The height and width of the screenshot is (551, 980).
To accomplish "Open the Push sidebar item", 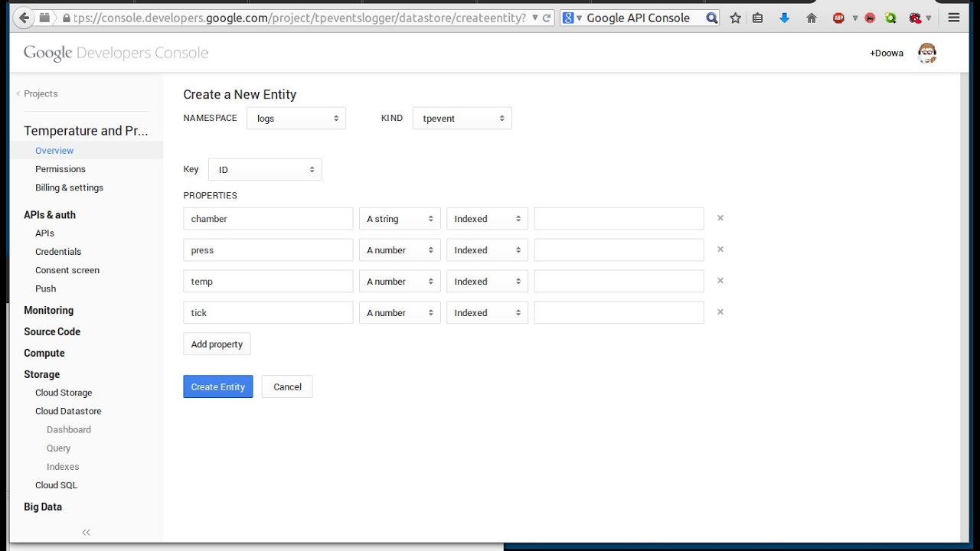I will pyautogui.click(x=45, y=289).
